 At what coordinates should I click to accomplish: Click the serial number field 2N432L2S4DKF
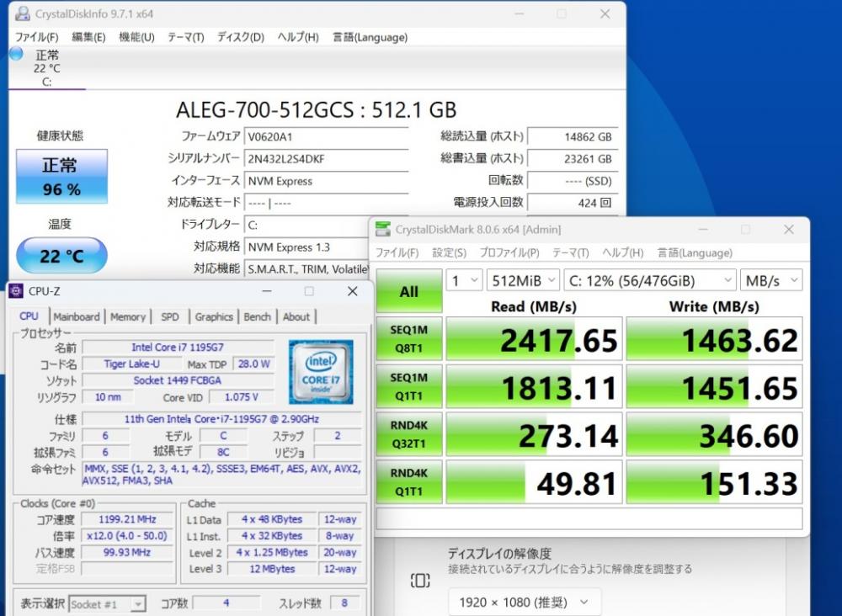pos(326,159)
